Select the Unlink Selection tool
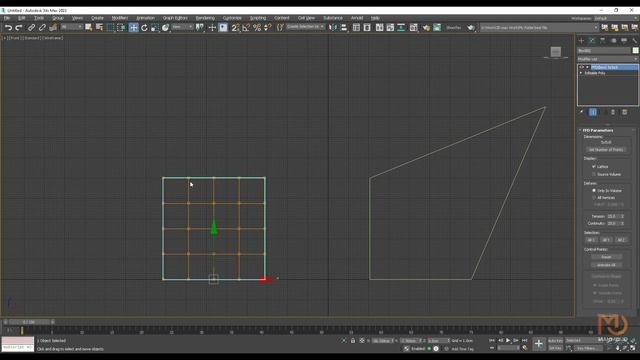 click(42, 28)
